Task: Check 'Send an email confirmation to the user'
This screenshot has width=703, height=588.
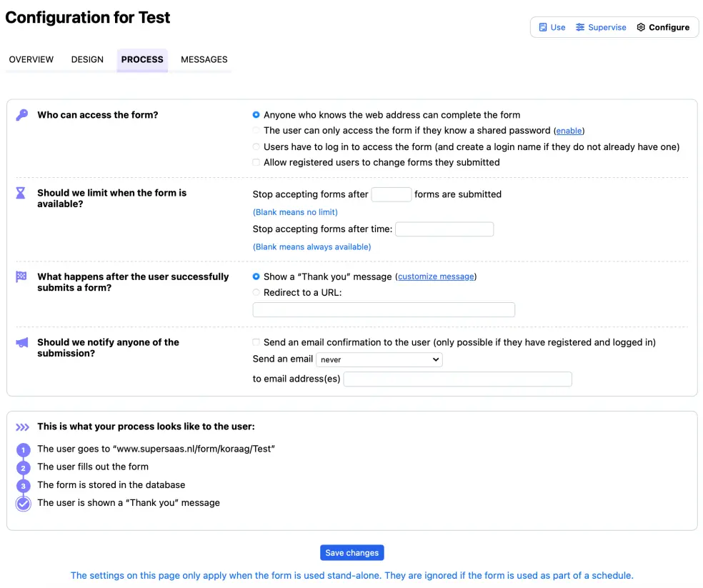Action: [x=256, y=342]
